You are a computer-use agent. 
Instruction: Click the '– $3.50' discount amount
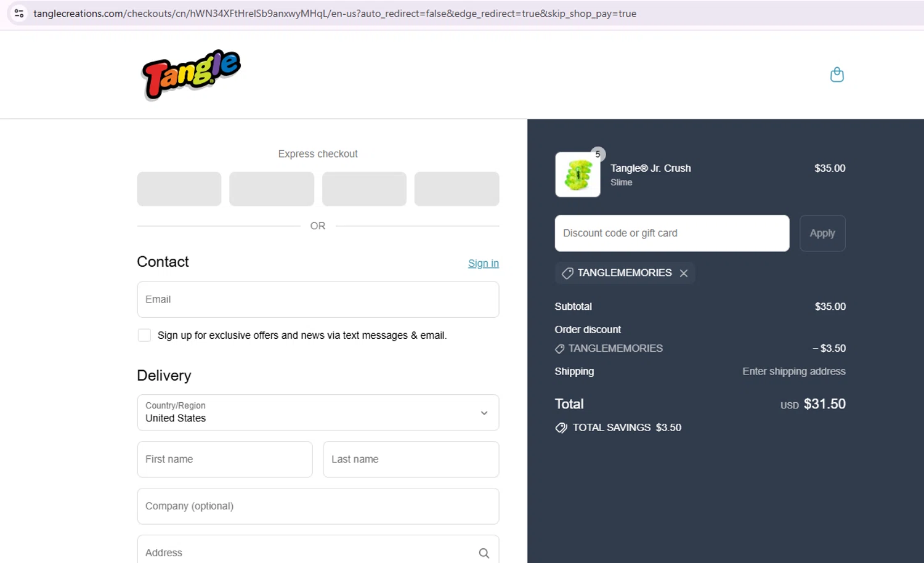pyautogui.click(x=829, y=348)
